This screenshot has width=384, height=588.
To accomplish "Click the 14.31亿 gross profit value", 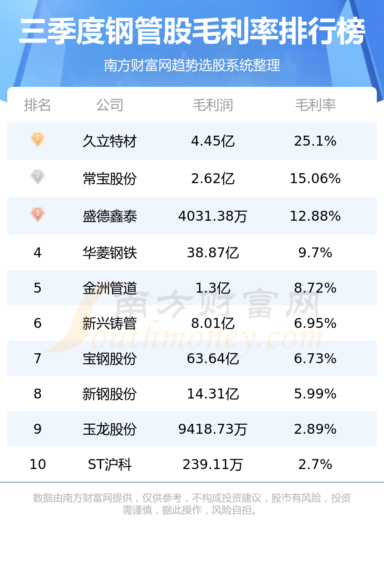I will [x=213, y=394].
